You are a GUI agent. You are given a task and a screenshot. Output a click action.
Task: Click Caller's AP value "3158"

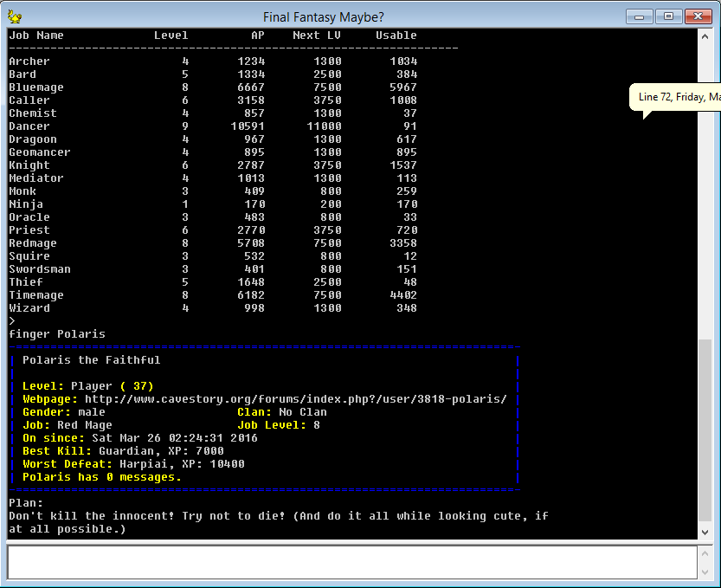[251, 100]
